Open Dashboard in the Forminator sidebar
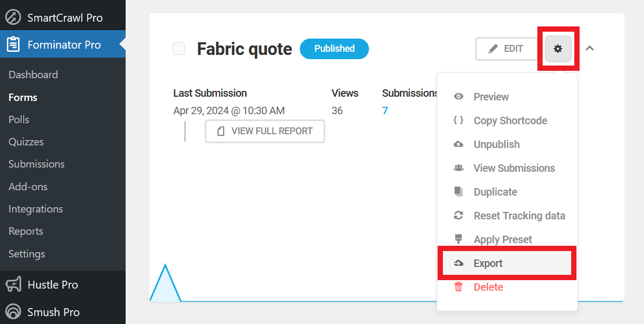 coord(33,75)
